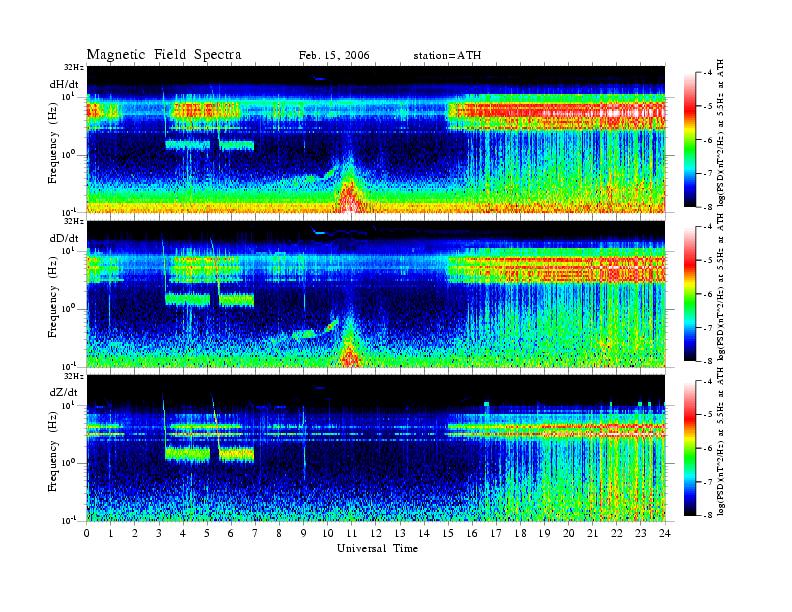Click hour "5" on the Universal Time axis
The width and height of the screenshot is (792, 612).
(x=207, y=533)
